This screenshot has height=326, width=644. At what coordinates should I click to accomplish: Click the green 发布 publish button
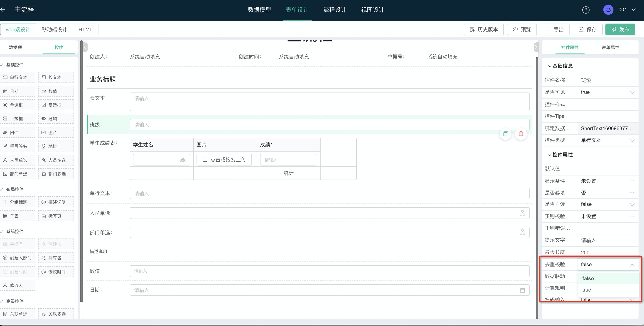[x=620, y=29]
